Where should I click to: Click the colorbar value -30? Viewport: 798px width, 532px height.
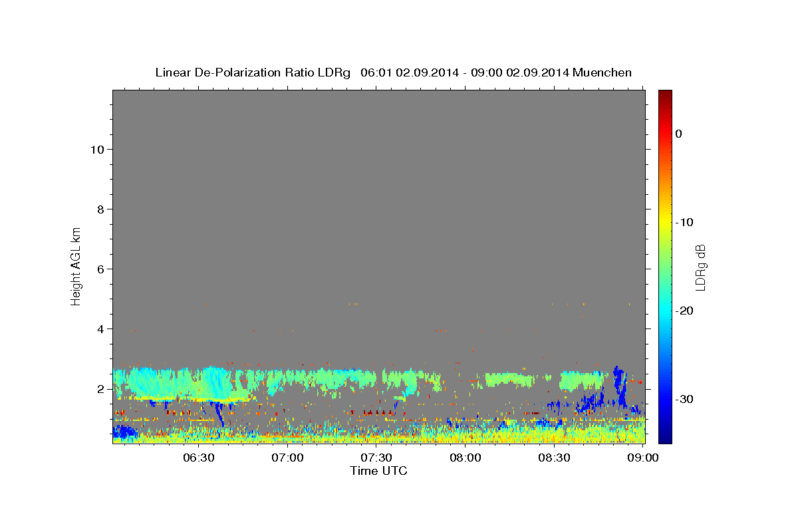click(685, 399)
